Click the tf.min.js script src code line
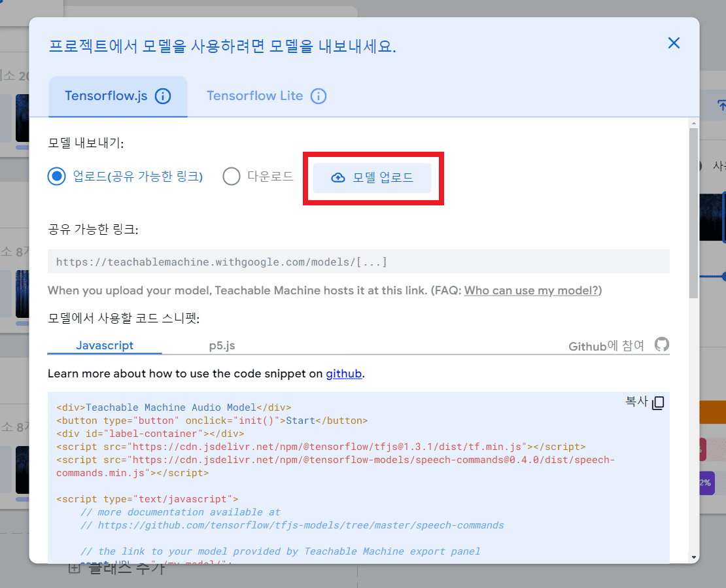 321,447
